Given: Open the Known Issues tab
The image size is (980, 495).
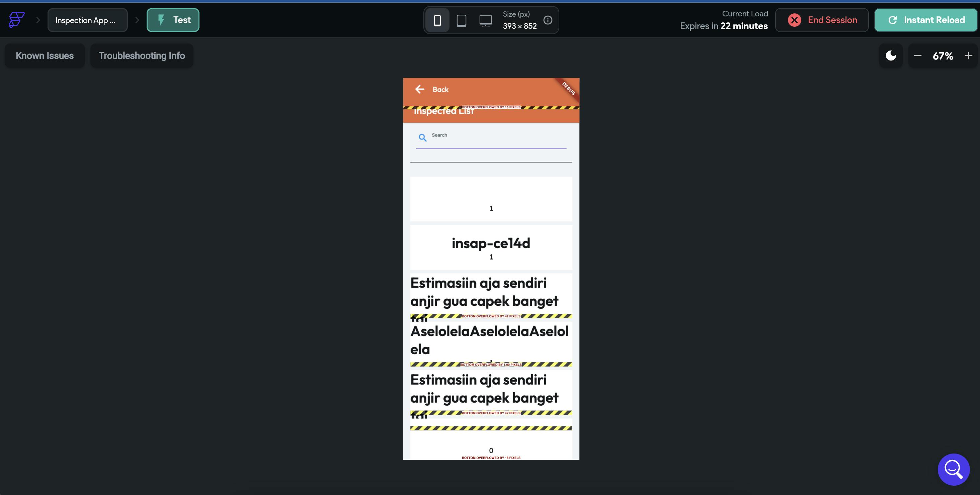Looking at the screenshot, I should [x=45, y=56].
